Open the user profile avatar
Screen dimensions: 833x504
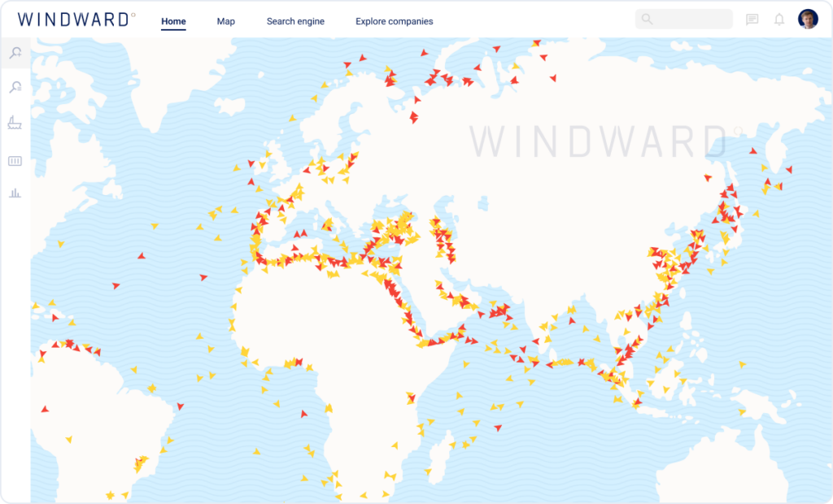click(x=808, y=20)
